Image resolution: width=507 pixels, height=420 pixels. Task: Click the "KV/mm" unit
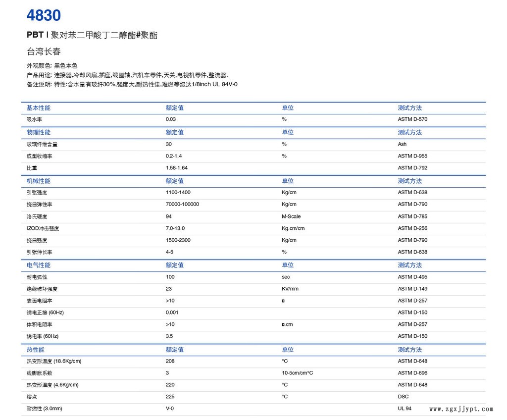(x=290, y=289)
